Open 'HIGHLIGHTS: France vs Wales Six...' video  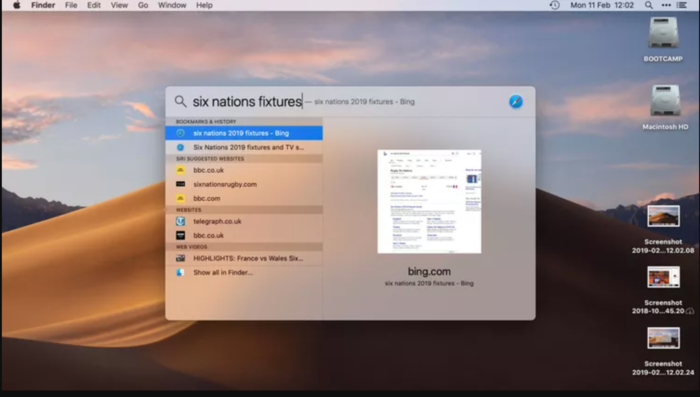(244, 258)
